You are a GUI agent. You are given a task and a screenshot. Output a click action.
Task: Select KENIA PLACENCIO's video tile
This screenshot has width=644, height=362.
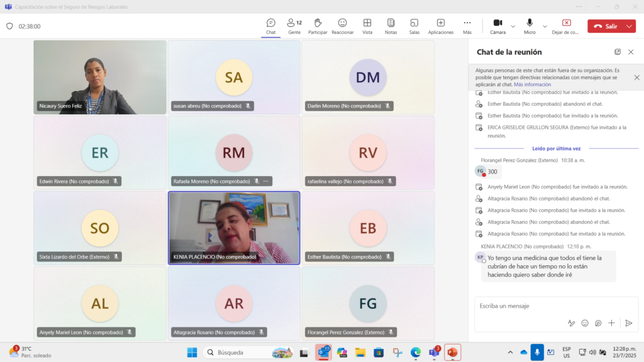pyautogui.click(x=234, y=228)
